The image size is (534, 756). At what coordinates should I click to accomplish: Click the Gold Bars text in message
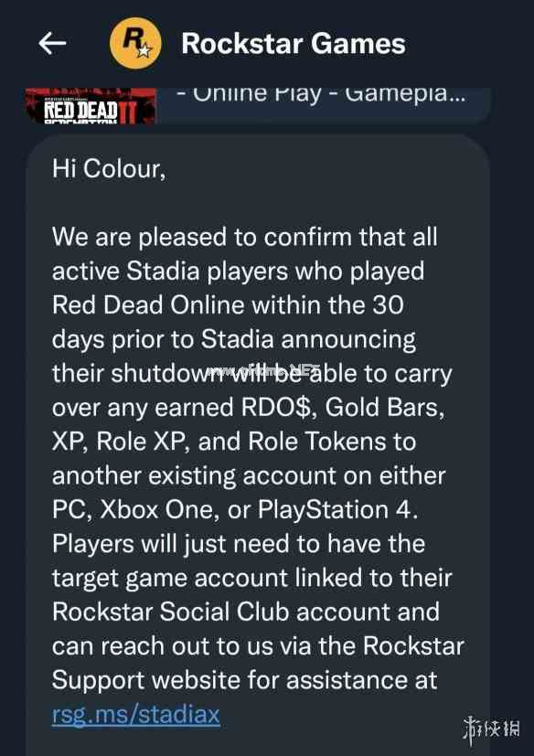(x=384, y=408)
